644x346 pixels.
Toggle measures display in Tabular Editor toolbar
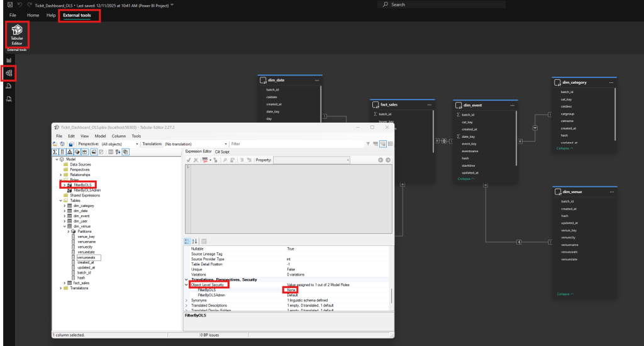55,152
